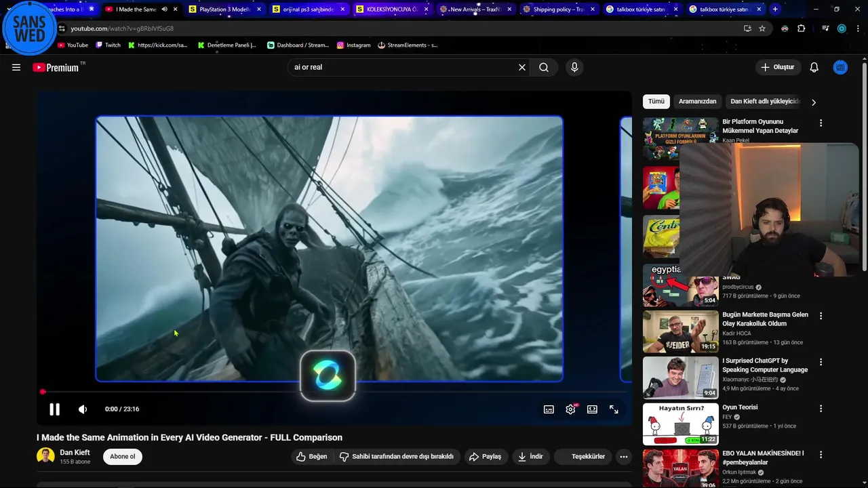Switch to theater mode view
The height and width of the screenshot is (488, 868).
[592, 409]
